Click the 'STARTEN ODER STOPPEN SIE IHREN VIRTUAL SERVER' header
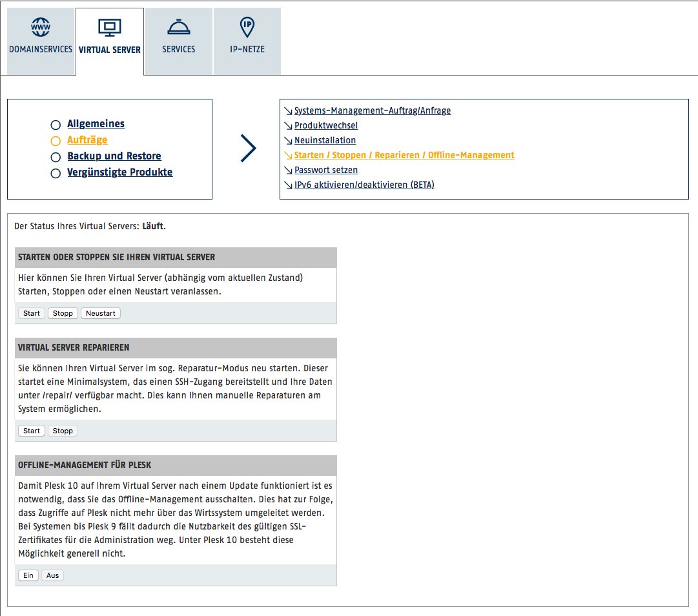 (176, 258)
